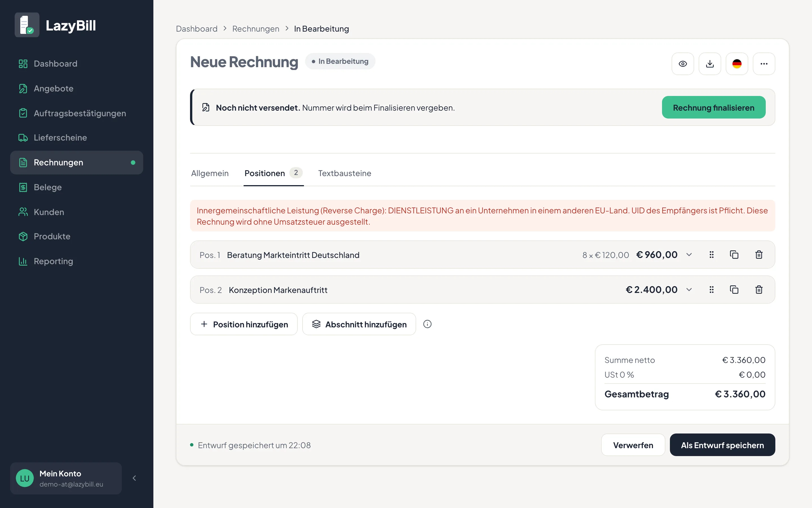The width and height of the screenshot is (812, 508).
Task: Click the Reverse Charge warning message
Action: (482, 216)
